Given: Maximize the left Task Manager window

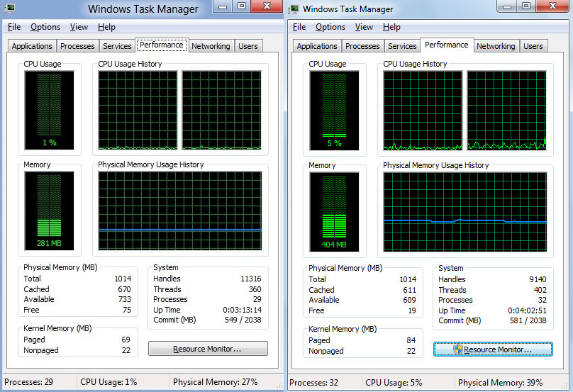Looking at the screenshot, I should click(242, 6).
